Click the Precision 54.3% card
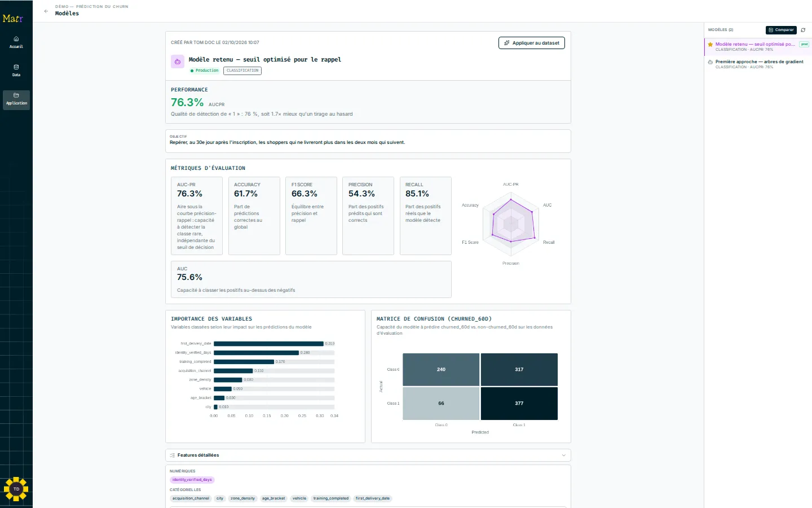This screenshot has height=508, width=812. click(x=368, y=216)
